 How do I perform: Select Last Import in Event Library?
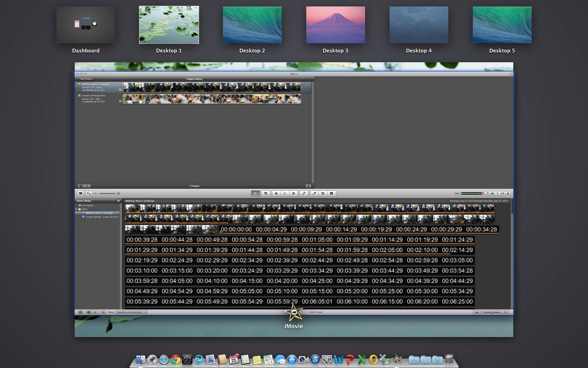[88, 205]
